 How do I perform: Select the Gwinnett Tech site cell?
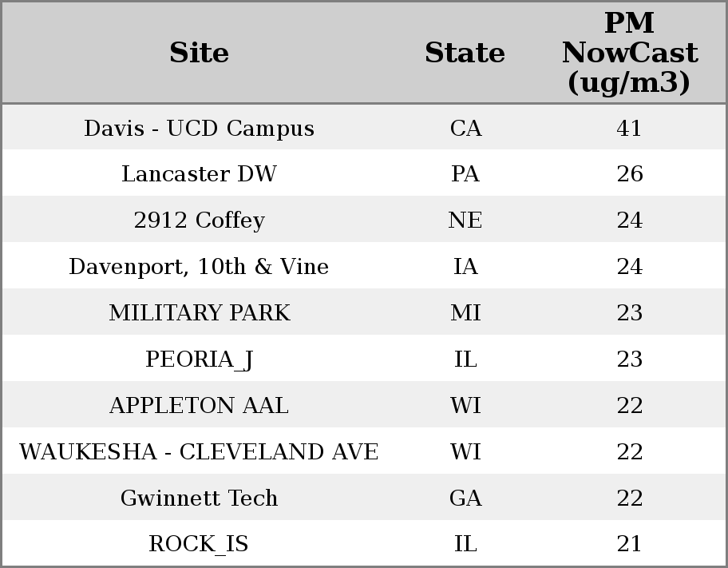pos(199,498)
